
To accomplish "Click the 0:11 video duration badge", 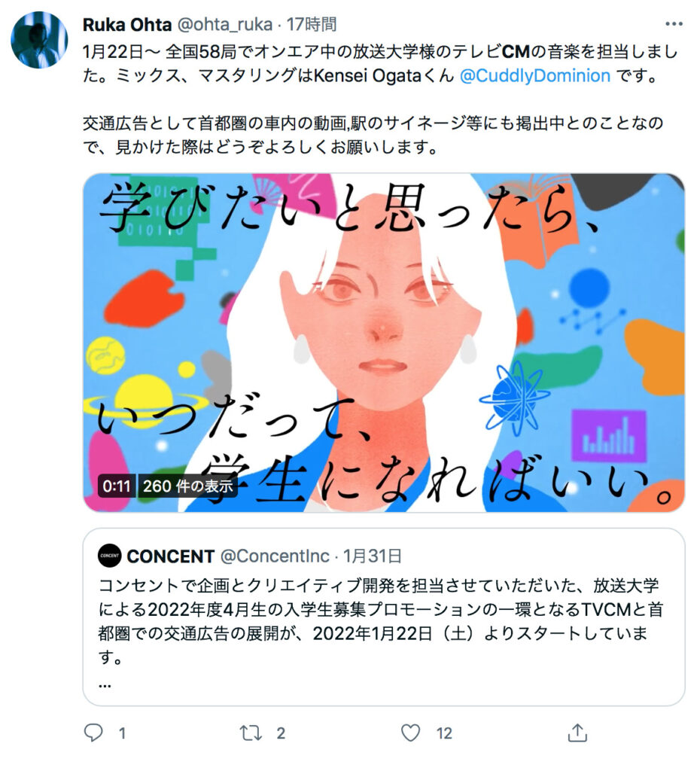I will [117, 486].
